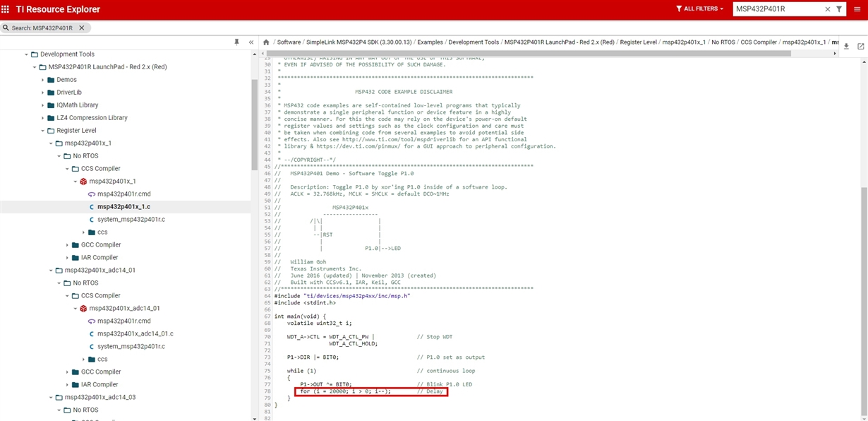Open 'Register Level' breadcrumb link
The height and width of the screenshot is (421, 868).
click(x=638, y=42)
